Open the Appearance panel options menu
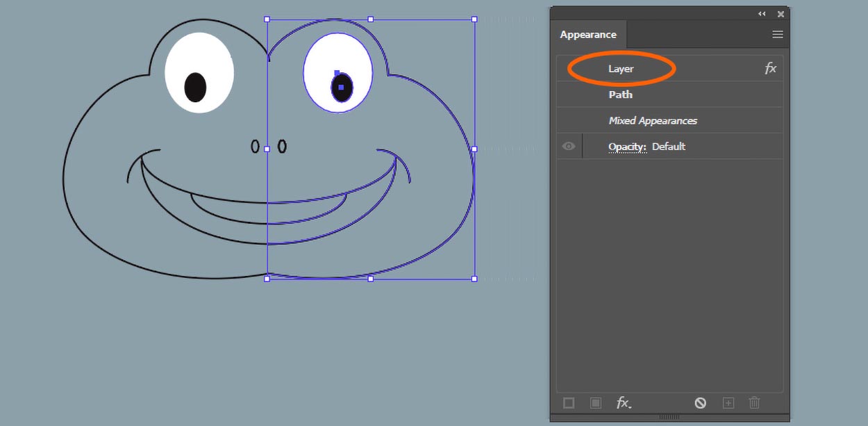Screen dimensions: 868x426 click(x=778, y=35)
